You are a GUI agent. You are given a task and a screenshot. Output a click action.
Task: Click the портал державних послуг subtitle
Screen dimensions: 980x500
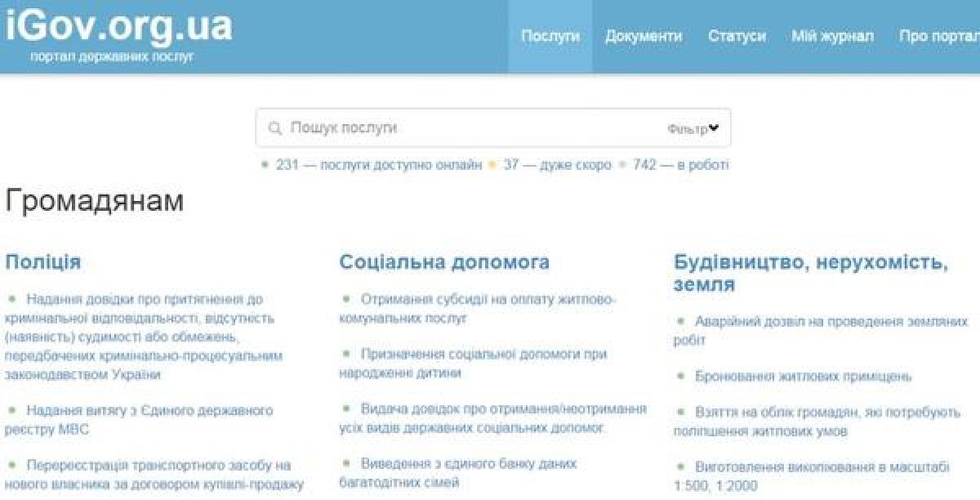pos(112,58)
